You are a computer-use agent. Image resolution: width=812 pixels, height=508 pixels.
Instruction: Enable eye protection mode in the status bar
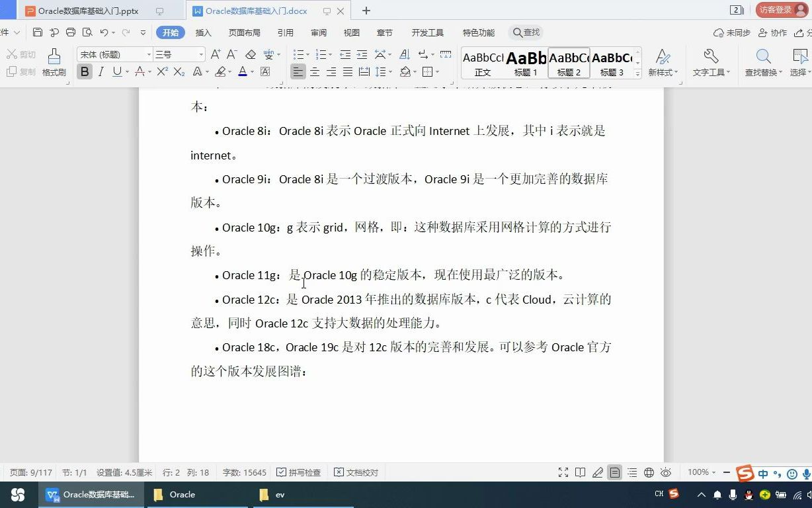click(667, 472)
